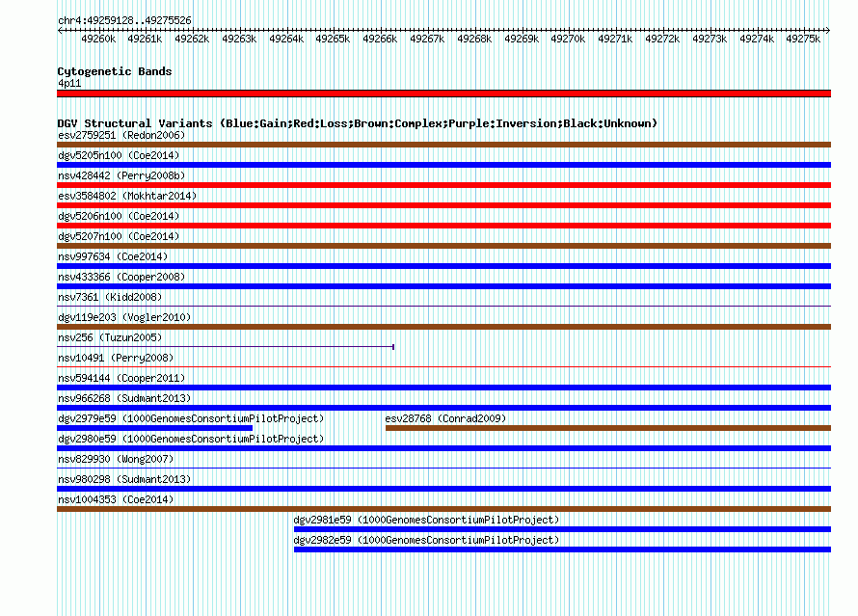The width and height of the screenshot is (858, 616).
Task: Click the blue dgv2982e59 gain bar
Action: pos(562,549)
